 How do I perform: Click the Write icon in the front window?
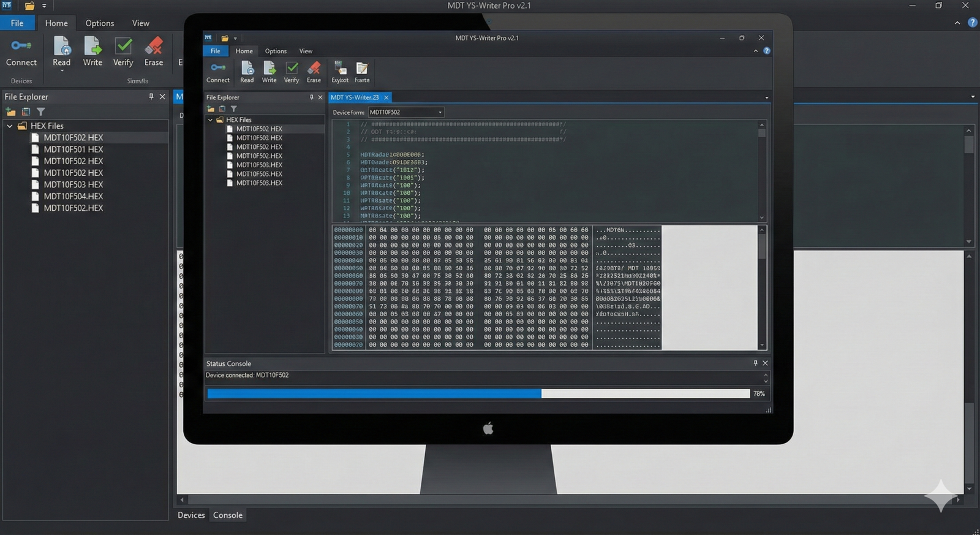[x=269, y=67]
